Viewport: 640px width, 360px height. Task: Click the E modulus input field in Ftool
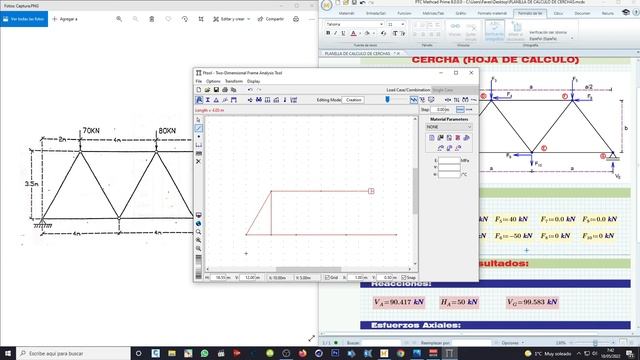(449, 160)
